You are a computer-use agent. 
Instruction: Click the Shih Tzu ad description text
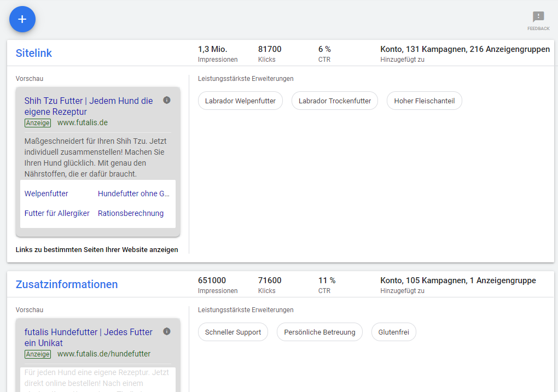coord(95,157)
